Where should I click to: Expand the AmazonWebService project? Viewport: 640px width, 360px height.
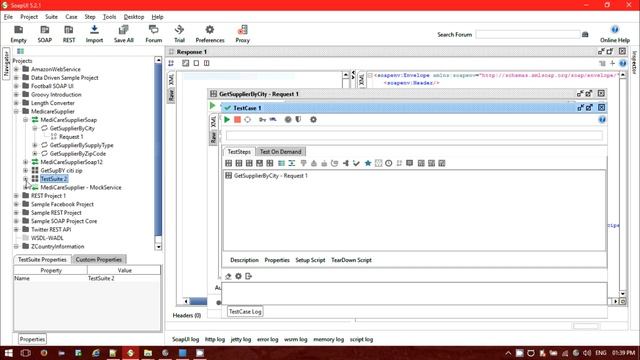(16, 69)
